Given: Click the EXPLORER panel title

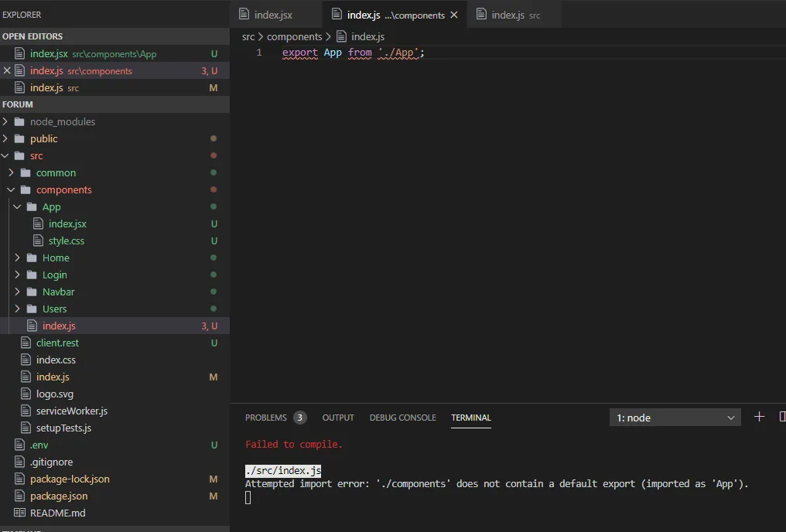Looking at the screenshot, I should coord(22,15).
